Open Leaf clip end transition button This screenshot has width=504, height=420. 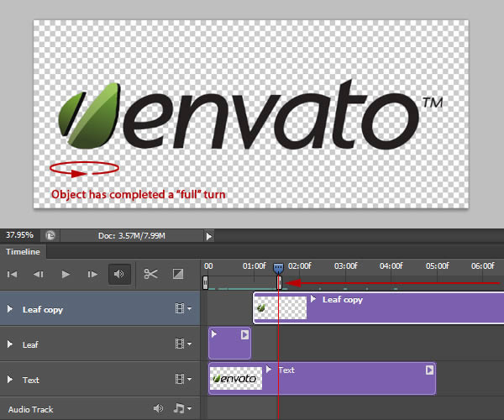[245, 334]
